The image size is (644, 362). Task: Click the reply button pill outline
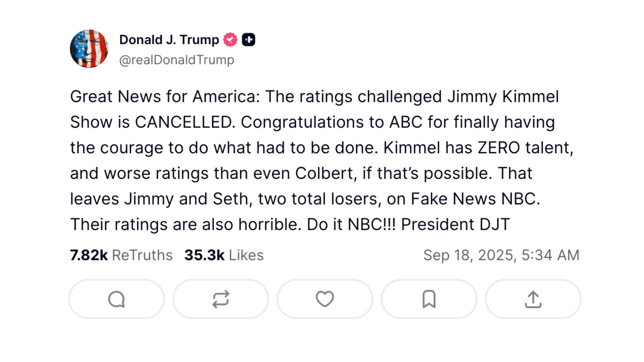pyautogui.click(x=116, y=298)
